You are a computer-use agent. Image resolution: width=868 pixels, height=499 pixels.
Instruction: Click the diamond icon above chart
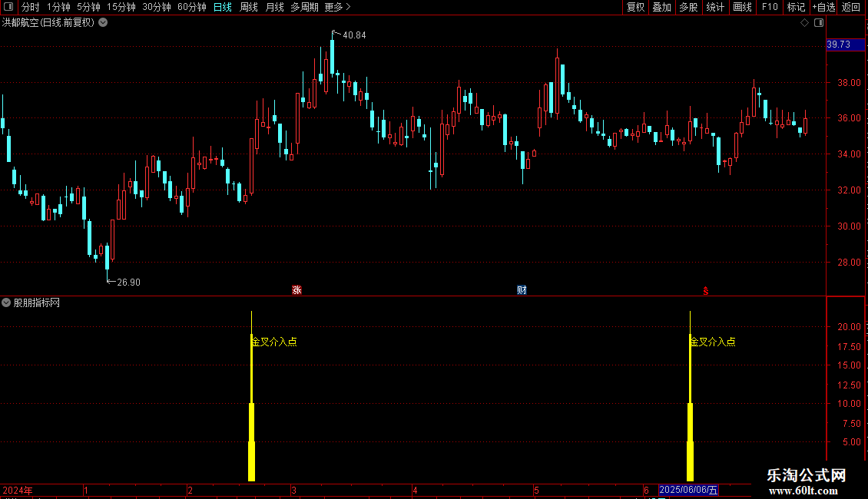(805, 23)
